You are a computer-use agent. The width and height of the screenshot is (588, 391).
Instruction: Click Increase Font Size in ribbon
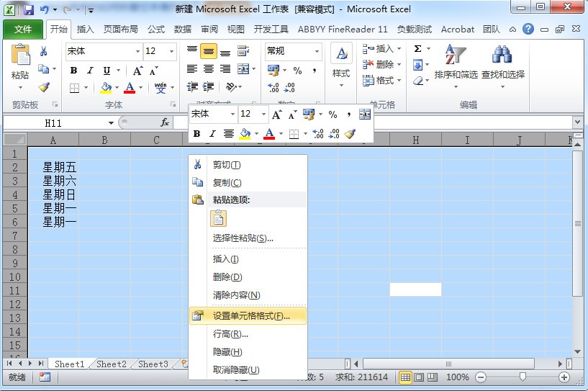[x=137, y=71]
